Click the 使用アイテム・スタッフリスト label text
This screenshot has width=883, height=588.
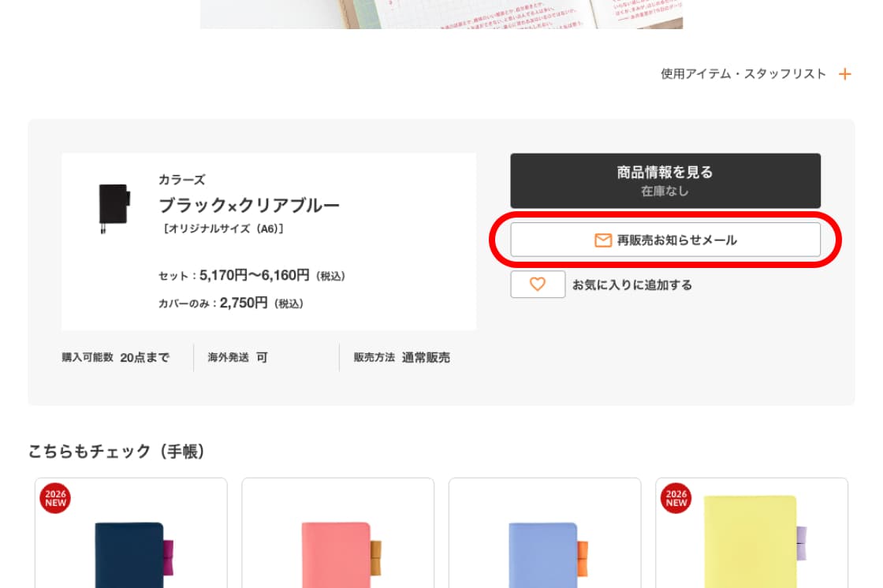[x=743, y=74]
